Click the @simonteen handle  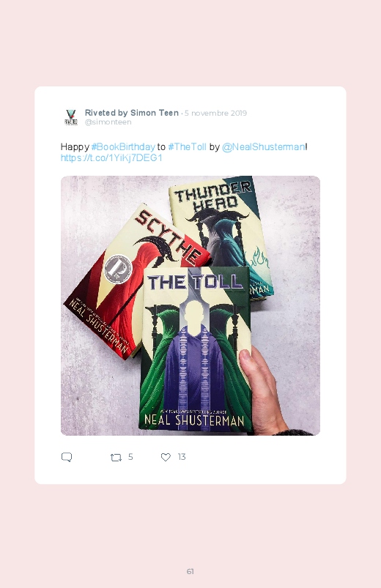[108, 122]
